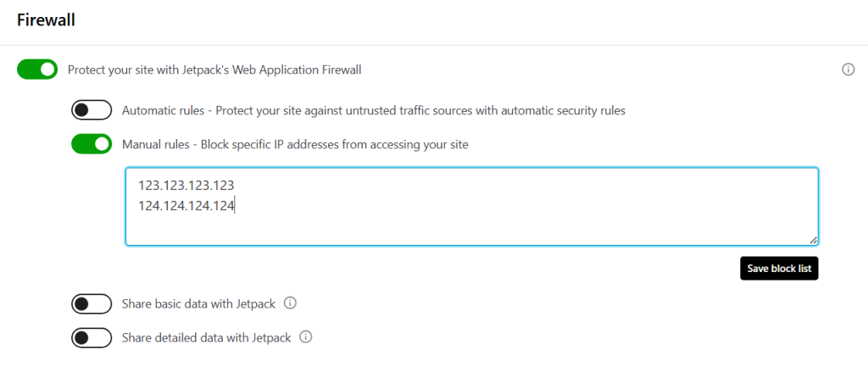Click info icon next to Share basic data

click(x=290, y=303)
